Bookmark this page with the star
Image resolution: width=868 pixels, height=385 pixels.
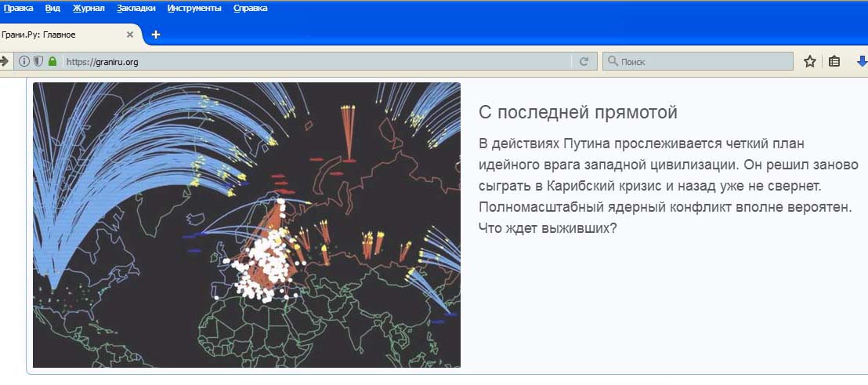tap(810, 61)
